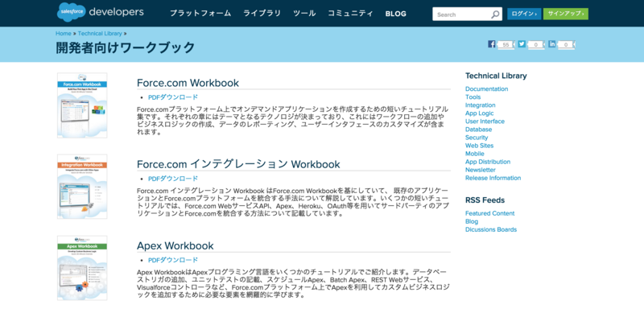Open User Interface sidebar link
This screenshot has height=313, width=644.
[x=485, y=121]
